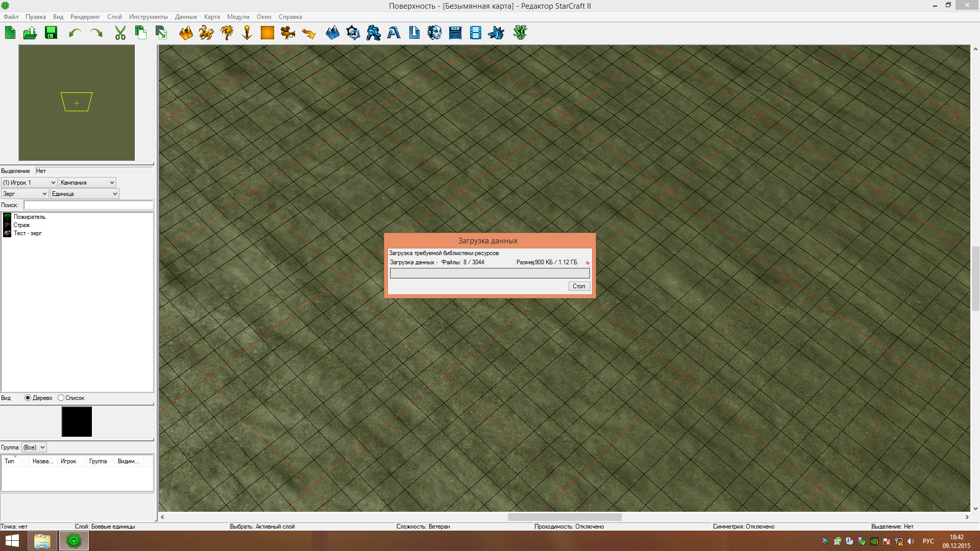
Task: Switch to the Units layer
Action: [206, 33]
